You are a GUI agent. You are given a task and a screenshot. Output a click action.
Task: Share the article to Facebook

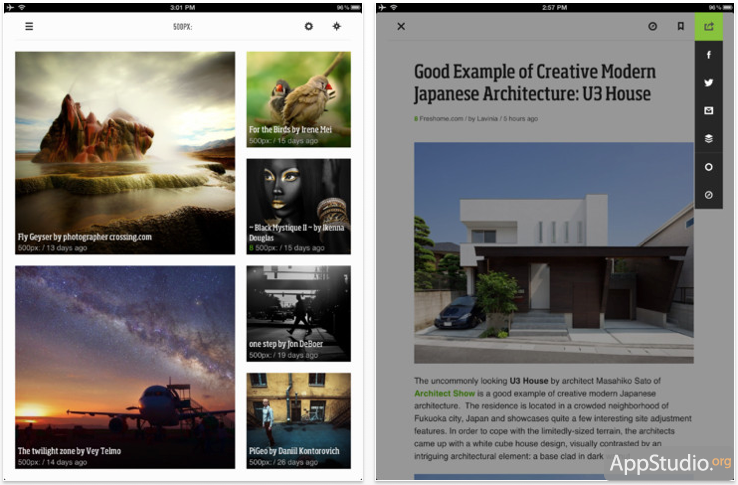tap(708, 55)
